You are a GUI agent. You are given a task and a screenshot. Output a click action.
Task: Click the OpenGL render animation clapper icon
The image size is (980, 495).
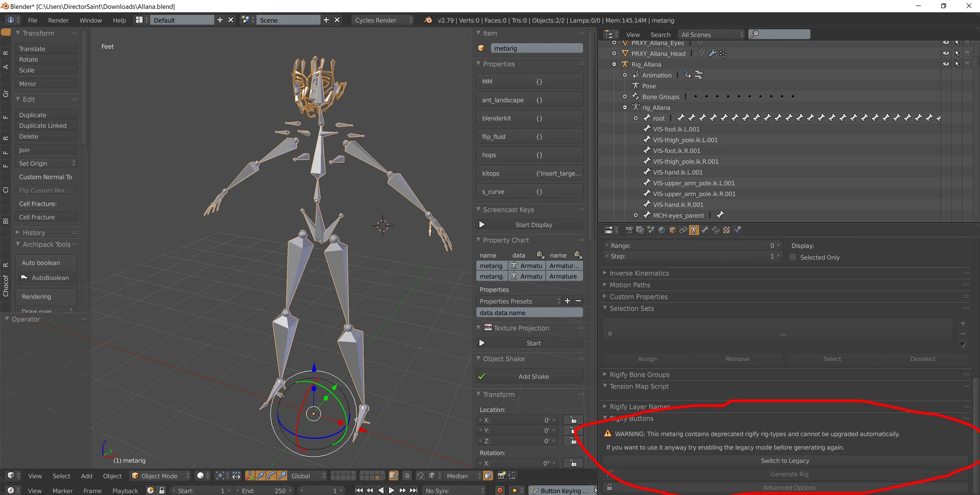[513, 476]
